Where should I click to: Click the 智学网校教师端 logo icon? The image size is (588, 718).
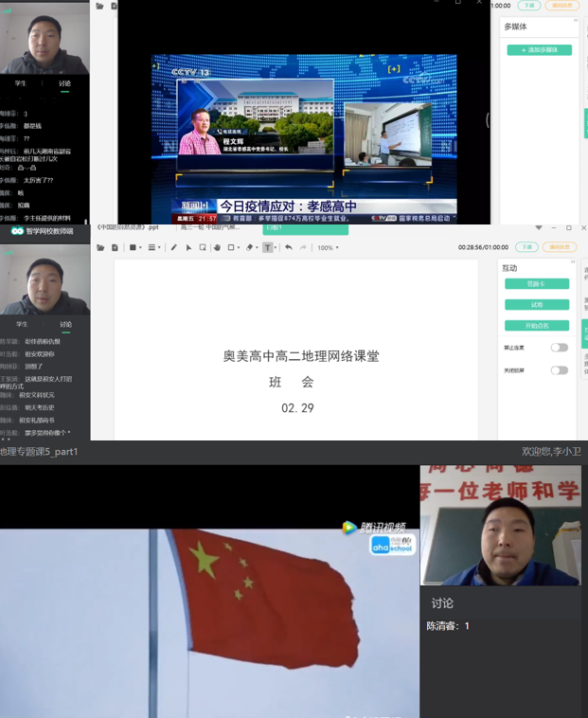click(17, 231)
